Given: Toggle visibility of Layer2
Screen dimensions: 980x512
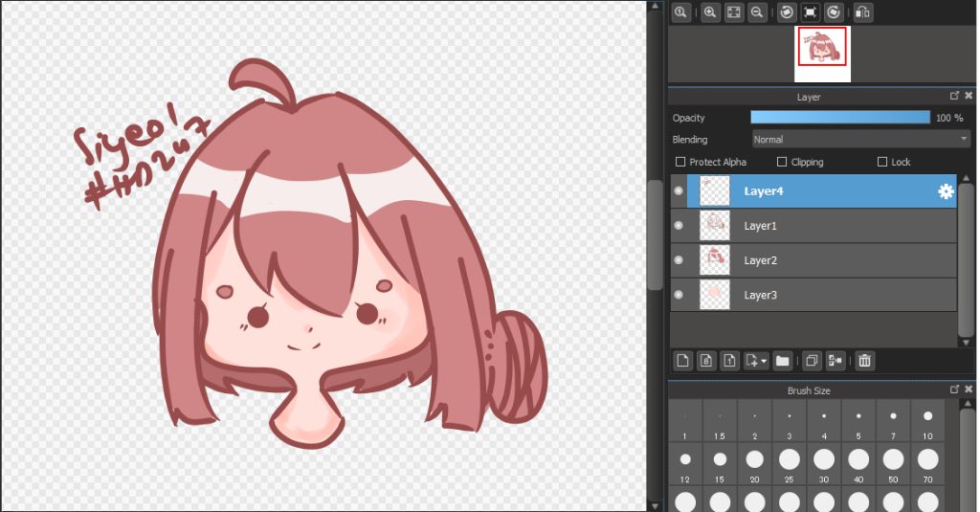Looking at the screenshot, I should [x=679, y=259].
